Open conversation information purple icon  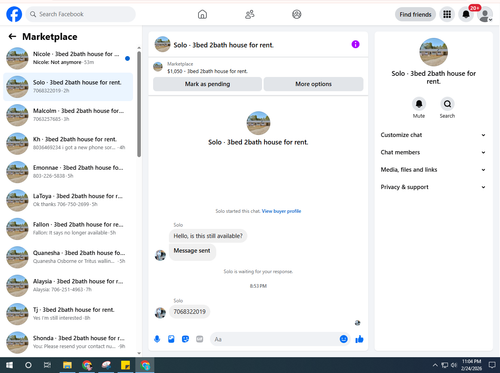pos(355,44)
